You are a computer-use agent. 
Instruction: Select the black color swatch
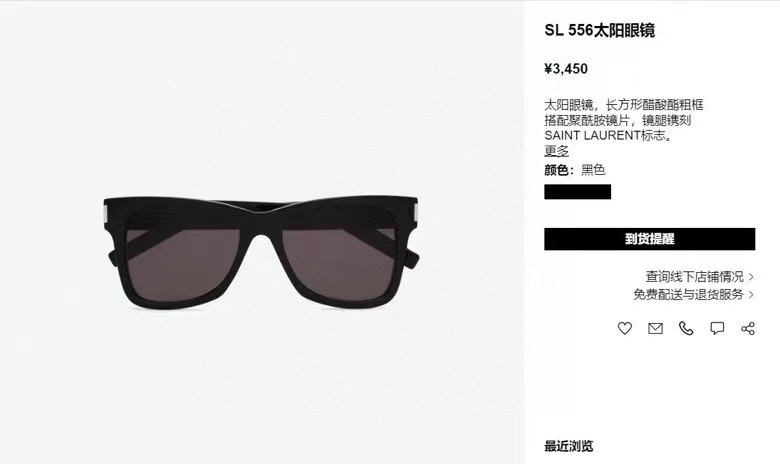[578, 192]
